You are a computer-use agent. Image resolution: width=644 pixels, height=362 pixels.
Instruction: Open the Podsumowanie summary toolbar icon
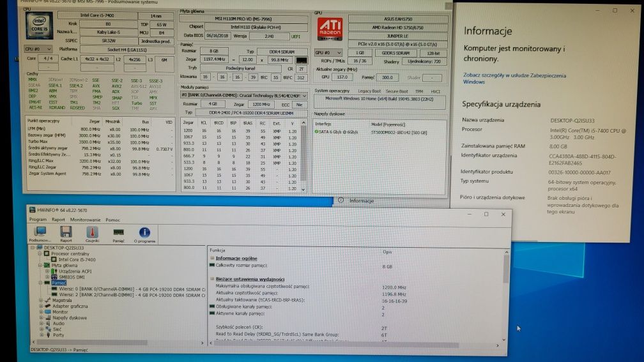click(40, 232)
